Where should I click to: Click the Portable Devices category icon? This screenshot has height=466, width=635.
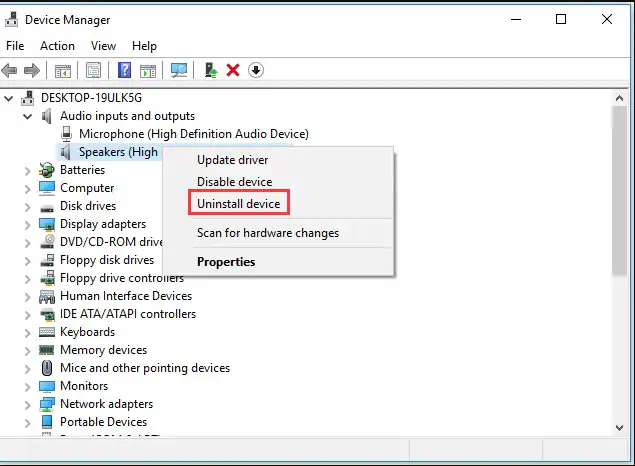click(x=47, y=422)
